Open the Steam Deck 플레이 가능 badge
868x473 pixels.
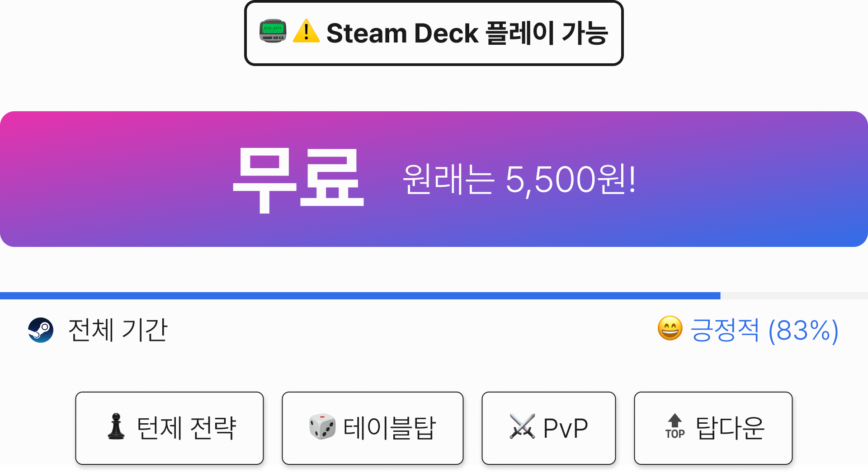[434, 33]
